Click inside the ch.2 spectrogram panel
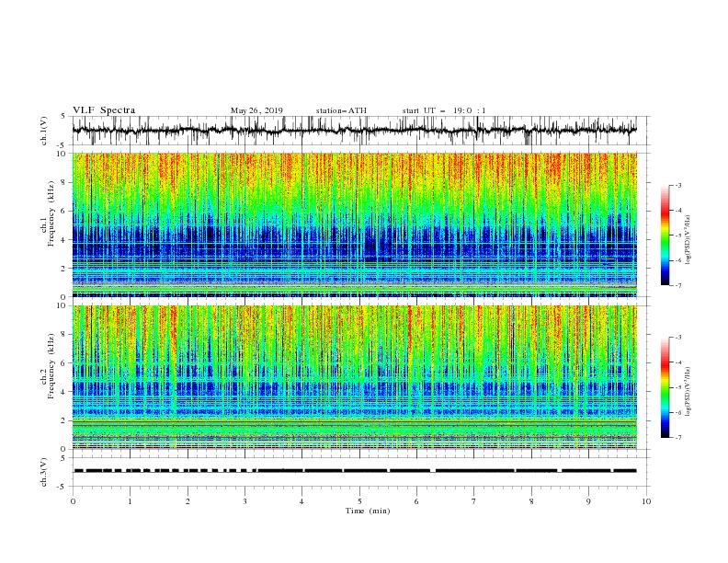 point(355,377)
